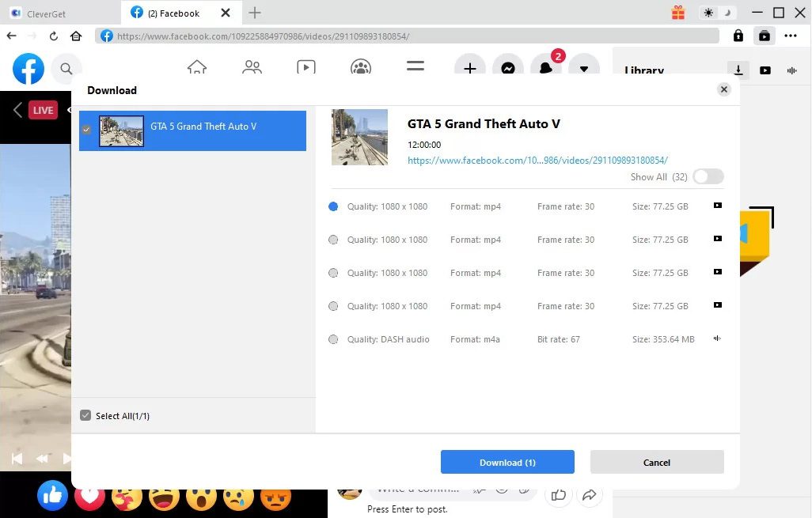Open the gift box promotion icon
812x518 pixels.
click(x=678, y=12)
